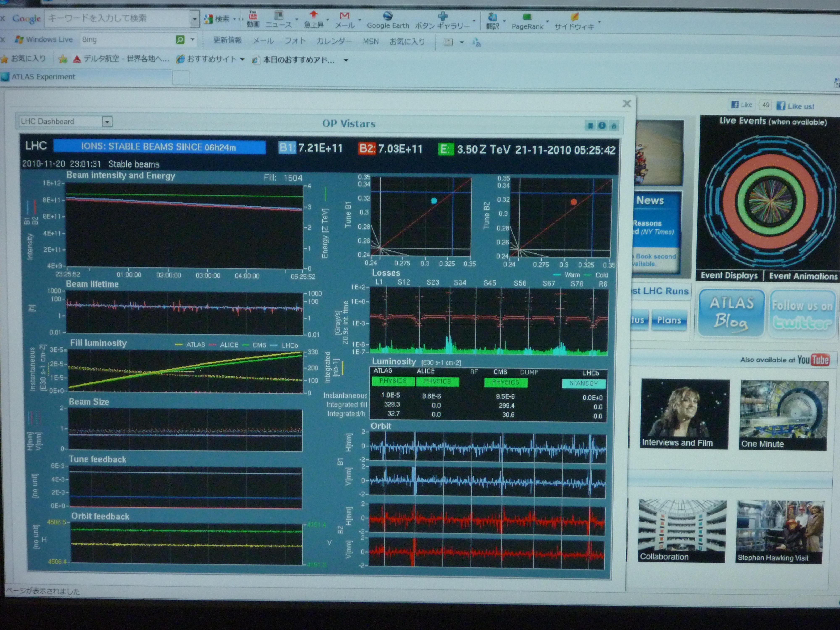Expand the LHC Dashboard dropdown

tap(107, 122)
